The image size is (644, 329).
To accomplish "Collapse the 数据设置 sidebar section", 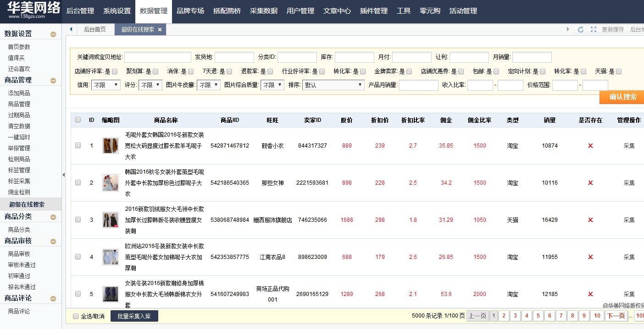I will pos(53,34).
